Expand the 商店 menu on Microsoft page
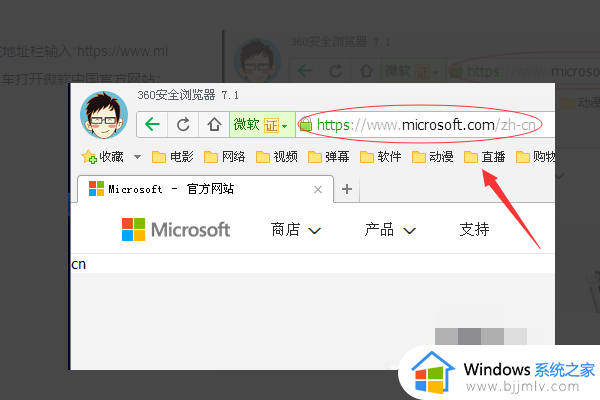 [x=296, y=230]
